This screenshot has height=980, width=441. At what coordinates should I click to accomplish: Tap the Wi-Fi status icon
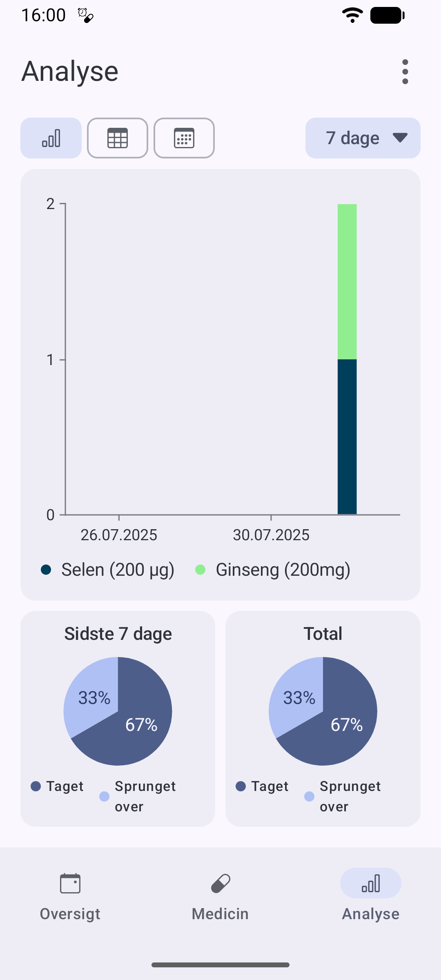[352, 16]
